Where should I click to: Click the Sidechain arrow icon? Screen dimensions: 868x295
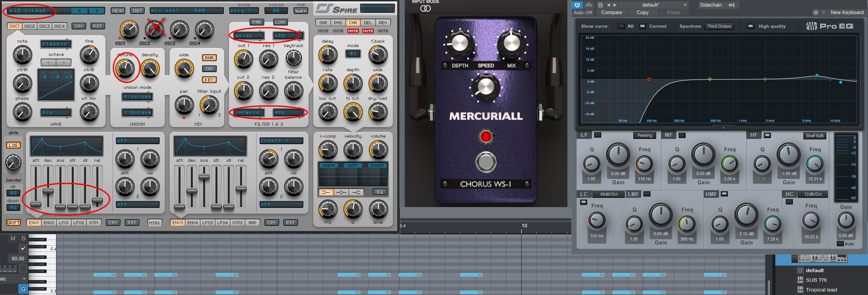pyautogui.click(x=731, y=5)
